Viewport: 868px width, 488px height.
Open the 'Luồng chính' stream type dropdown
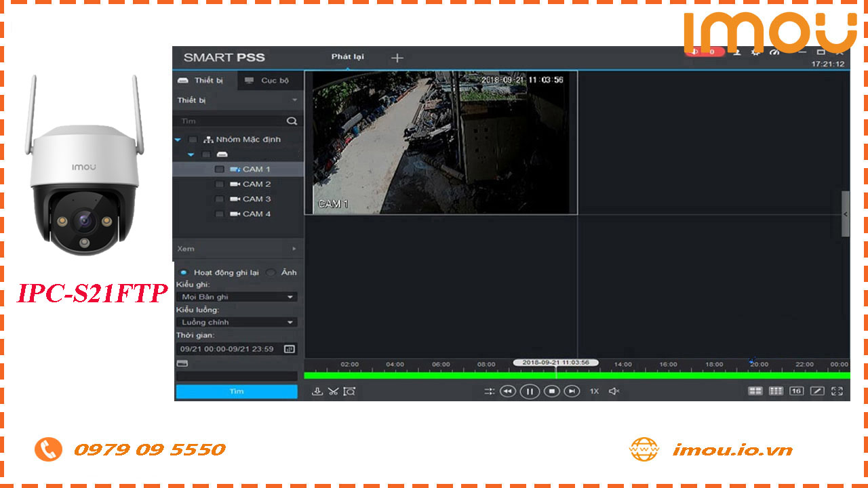pos(236,321)
